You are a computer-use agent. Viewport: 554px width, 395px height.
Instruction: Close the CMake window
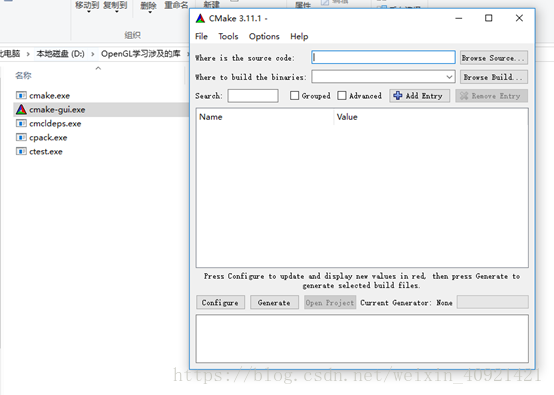[x=519, y=18]
